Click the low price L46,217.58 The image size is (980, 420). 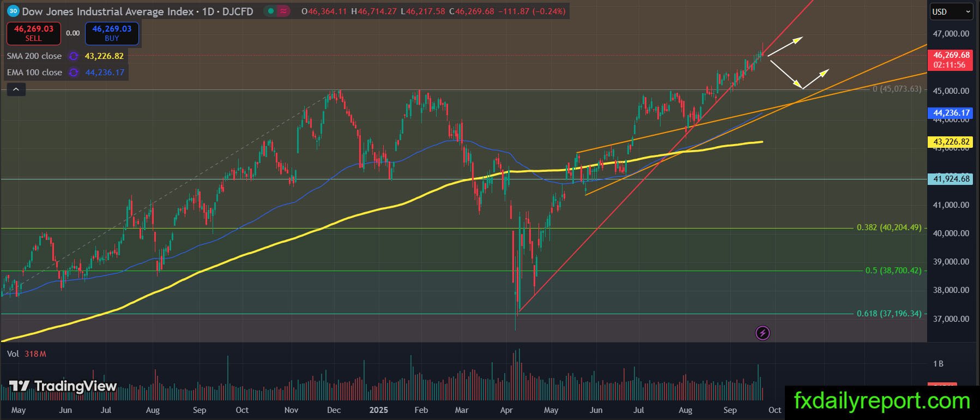(x=422, y=11)
